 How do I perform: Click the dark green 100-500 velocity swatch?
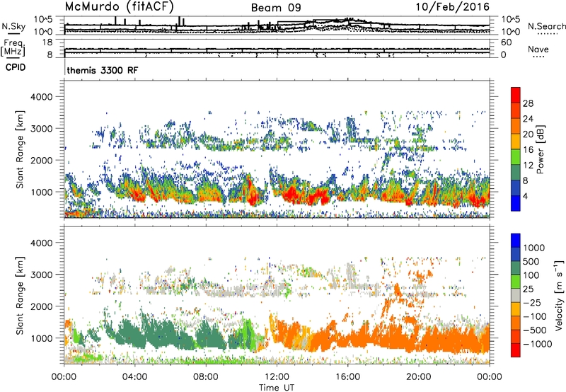coord(516,268)
